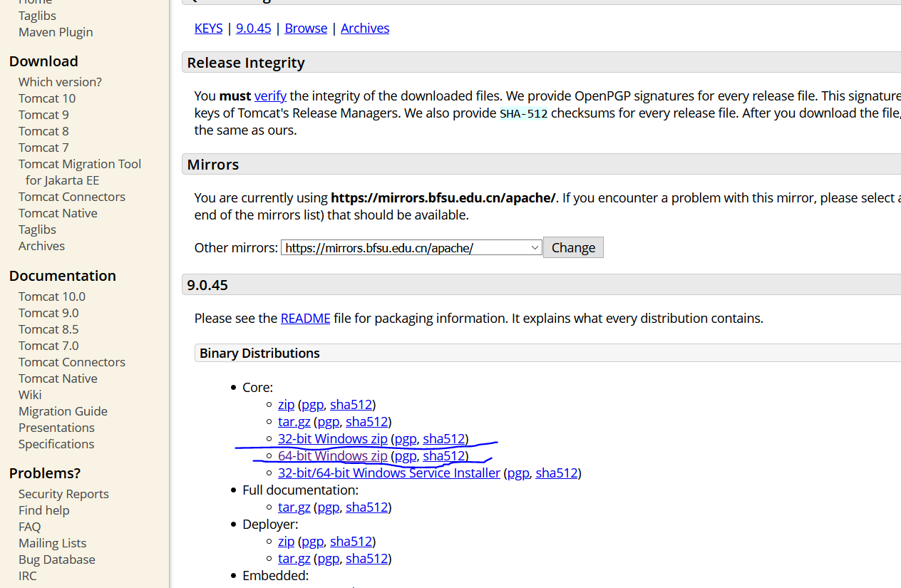Open pgp signature for Full documentation tar.gz
The height and width of the screenshot is (588, 901).
328,507
